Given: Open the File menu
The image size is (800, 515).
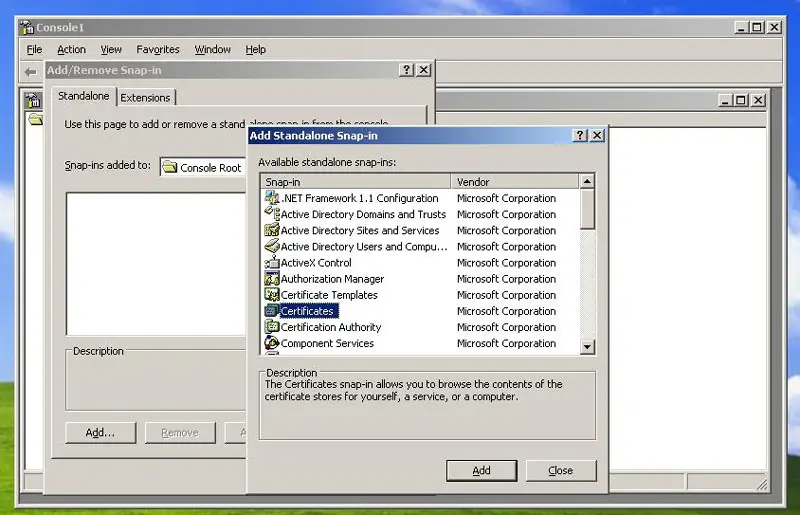Looking at the screenshot, I should tap(34, 50).
